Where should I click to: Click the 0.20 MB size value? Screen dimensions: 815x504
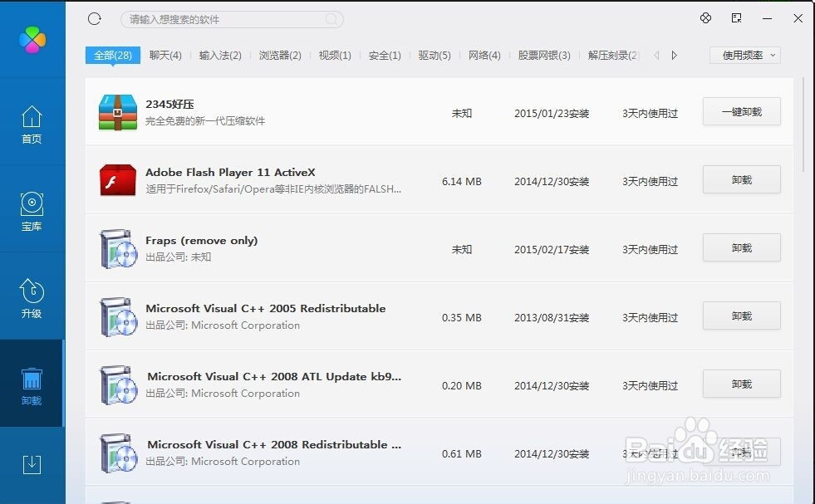click(462, 385)
